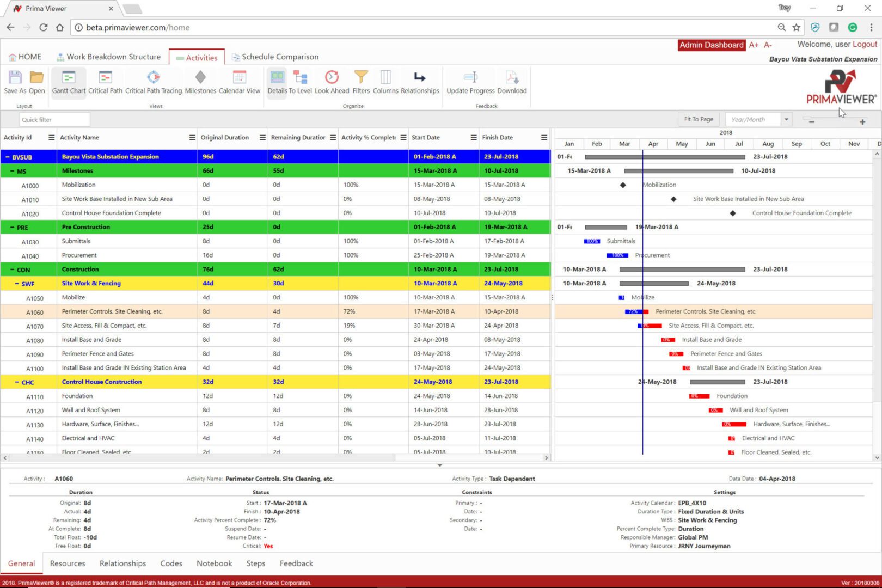Decrease font size with A-

[x=768, y=45]
